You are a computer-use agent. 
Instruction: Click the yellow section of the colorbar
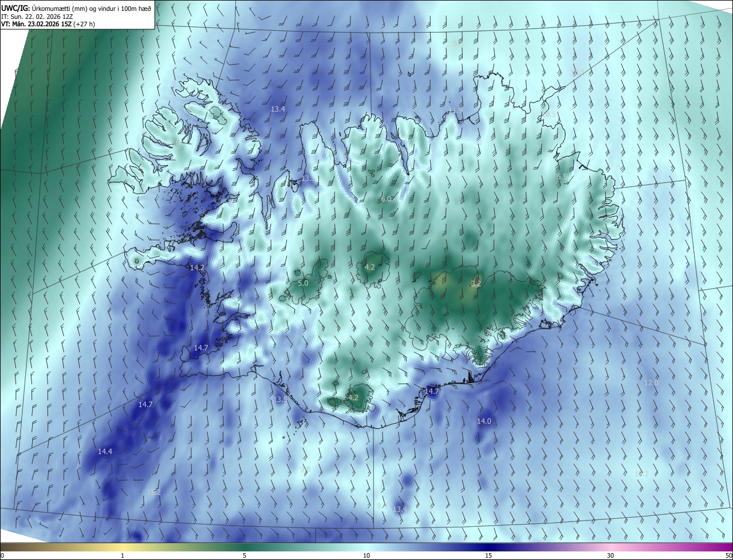(123, 547)
